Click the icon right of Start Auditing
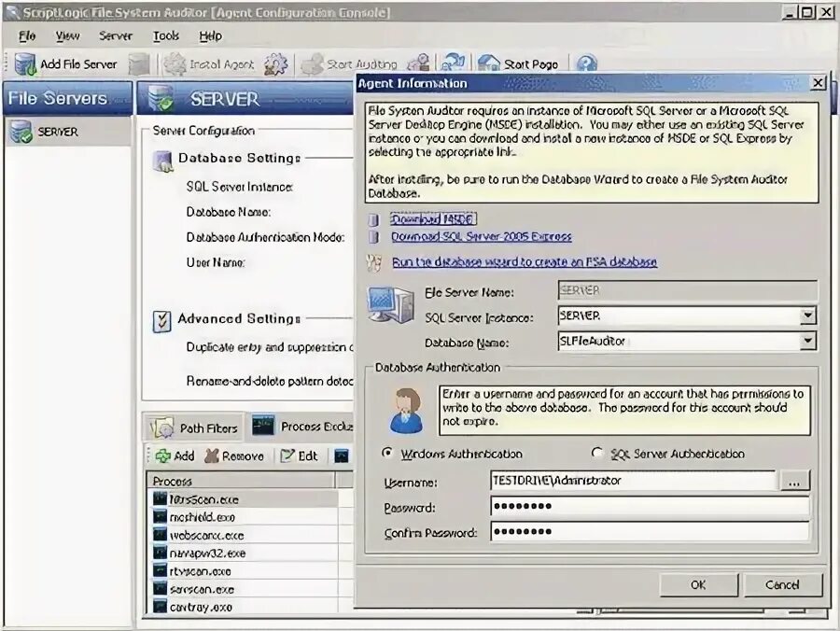 (x=419, y=63)
